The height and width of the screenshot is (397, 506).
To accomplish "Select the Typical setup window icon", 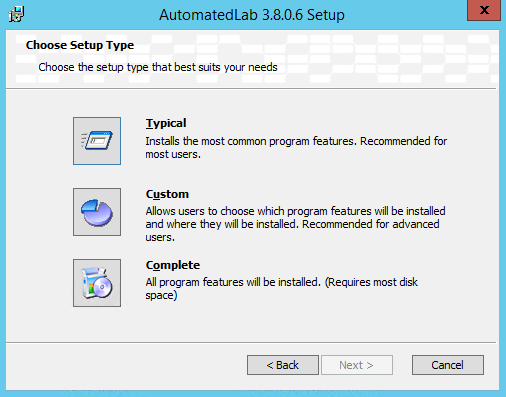I will (97, 141).
